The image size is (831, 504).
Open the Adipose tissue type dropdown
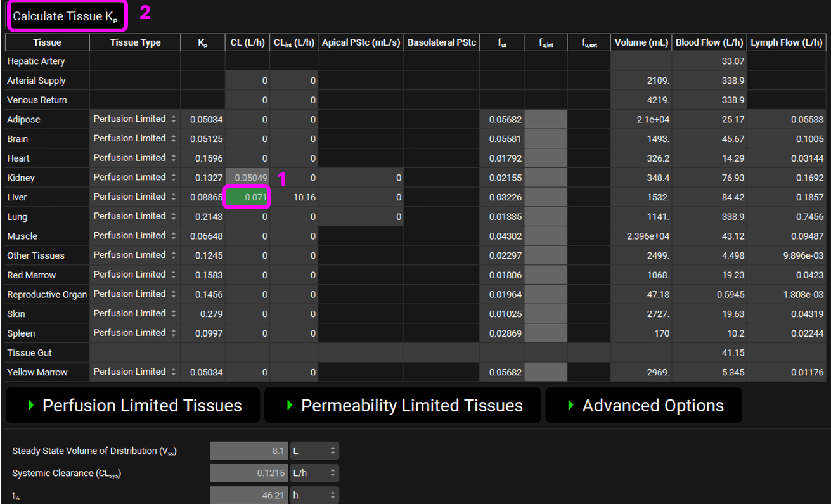[134, 119]
